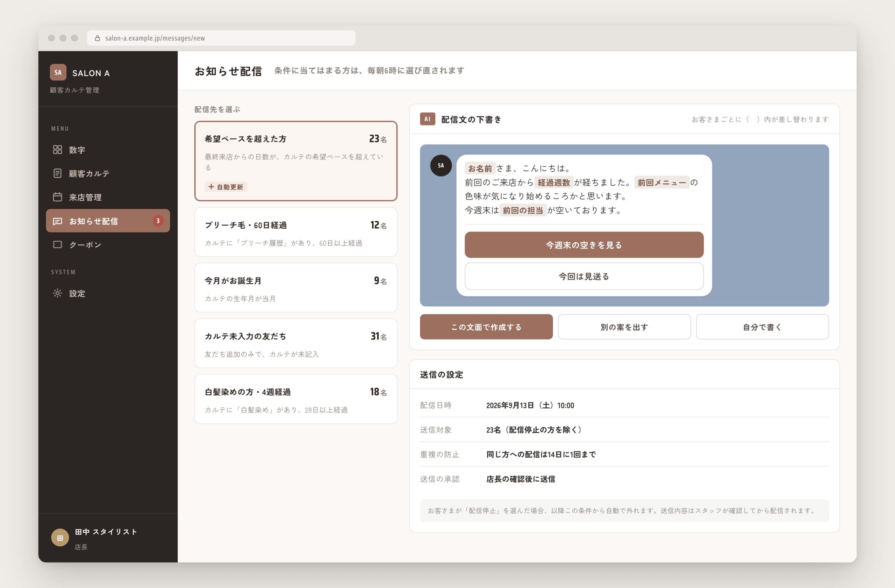The height and width of the screenshot is (588, 895).
Task: Click 自分で書く button
Action: click(x=762, y=327)
